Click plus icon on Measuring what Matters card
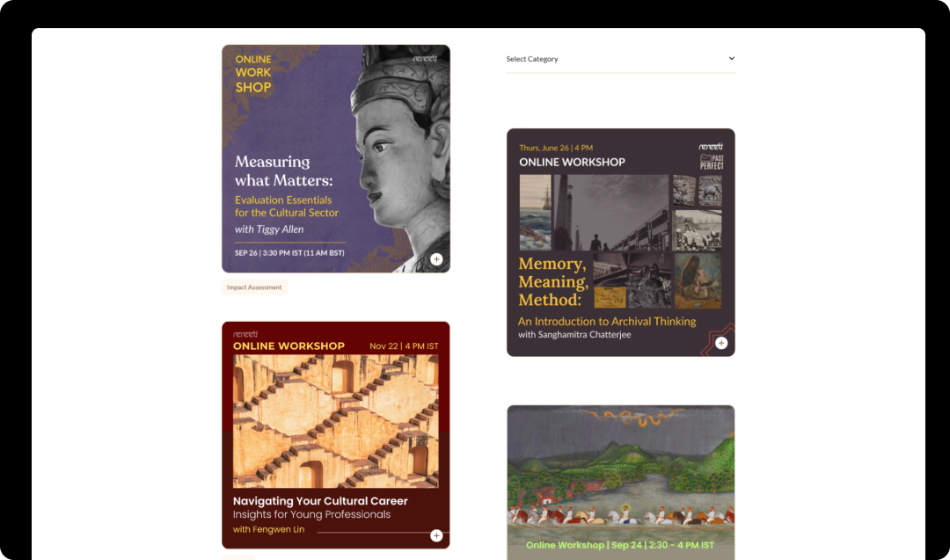Screen dimensions: 950x560 (436, 259)
